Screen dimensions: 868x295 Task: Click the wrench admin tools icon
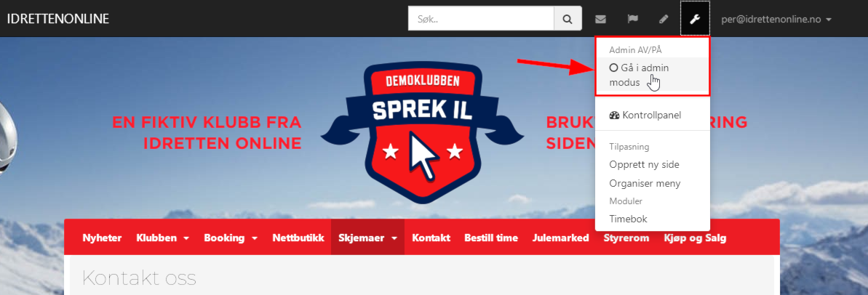click(x=695, y=19)
